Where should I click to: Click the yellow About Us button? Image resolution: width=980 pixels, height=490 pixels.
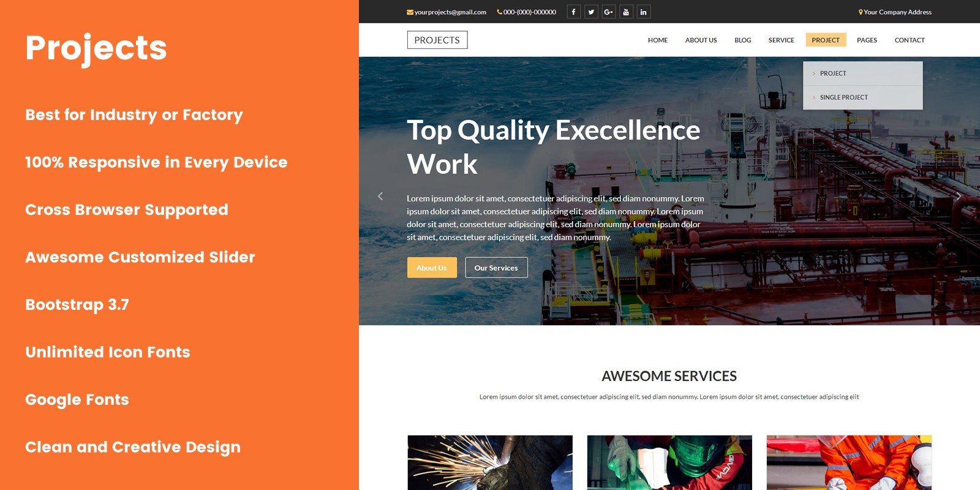432,268
